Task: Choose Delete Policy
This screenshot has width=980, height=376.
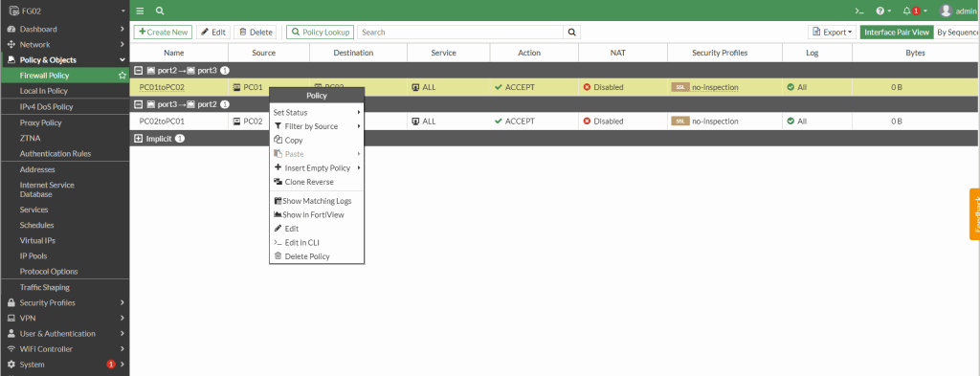Action: (317, 256)
